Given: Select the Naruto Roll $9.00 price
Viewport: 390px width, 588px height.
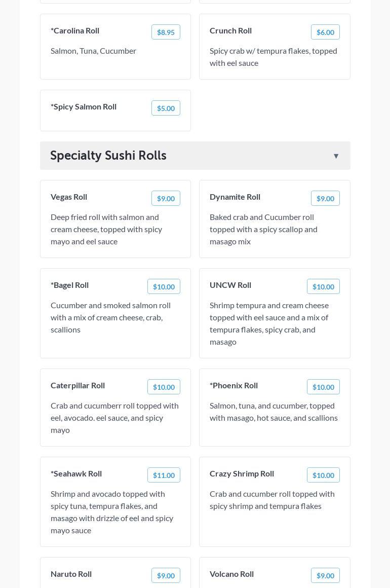Looking at the screenshot, I should click(x=166, y=575).
